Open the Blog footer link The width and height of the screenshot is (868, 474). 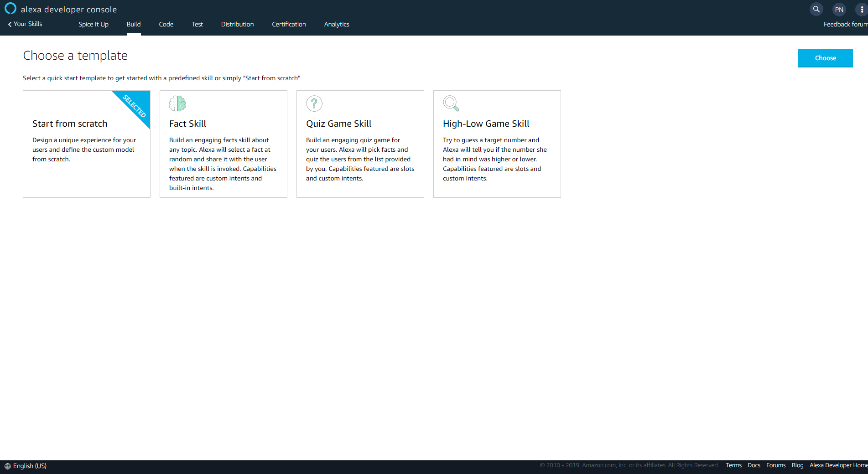click(797, 465)
